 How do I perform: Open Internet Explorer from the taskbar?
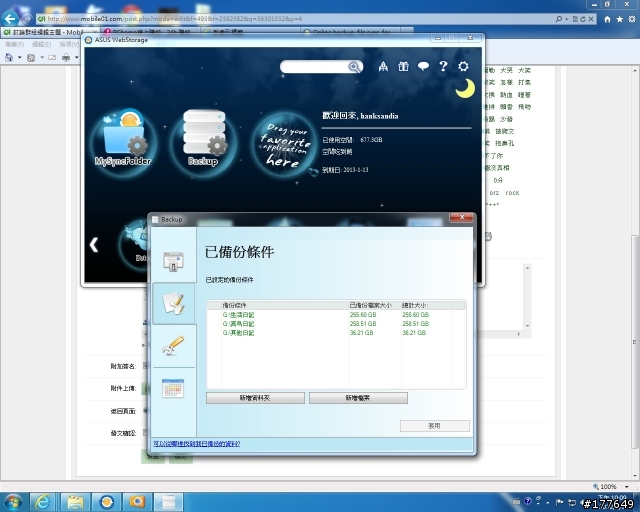click(x=42, y=502)
